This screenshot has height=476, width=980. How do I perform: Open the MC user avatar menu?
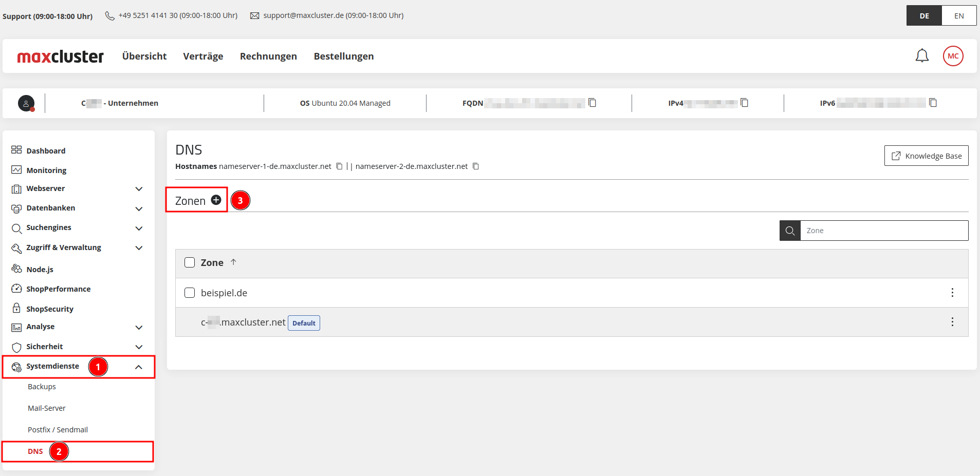953,56
